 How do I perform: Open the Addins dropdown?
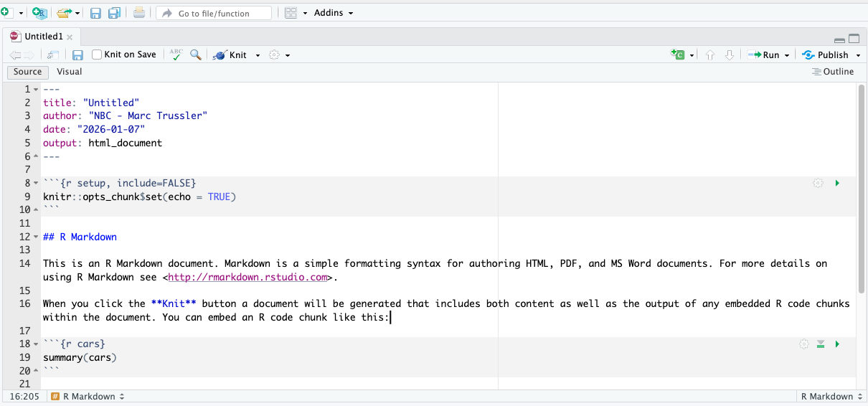coord(333,13)
